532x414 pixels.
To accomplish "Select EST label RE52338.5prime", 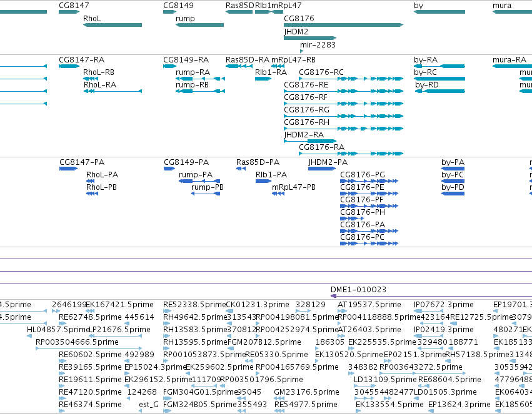I will tap(194, 305).
